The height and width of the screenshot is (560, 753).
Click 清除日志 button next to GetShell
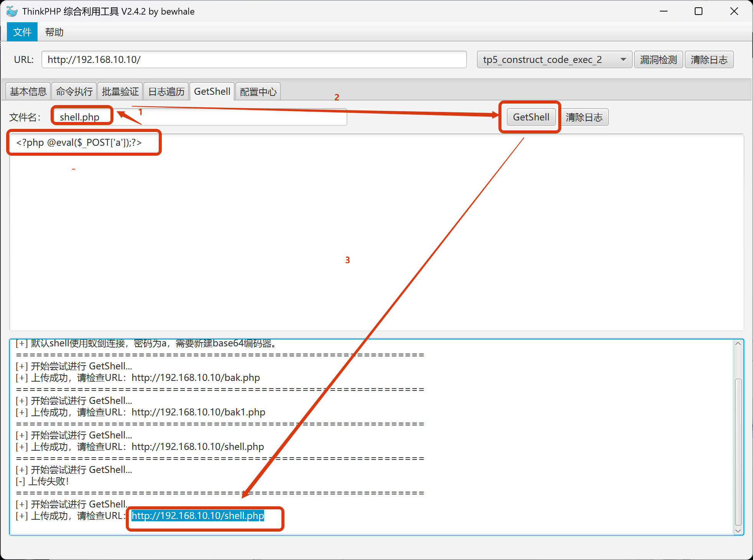click(x=584, y=117)
